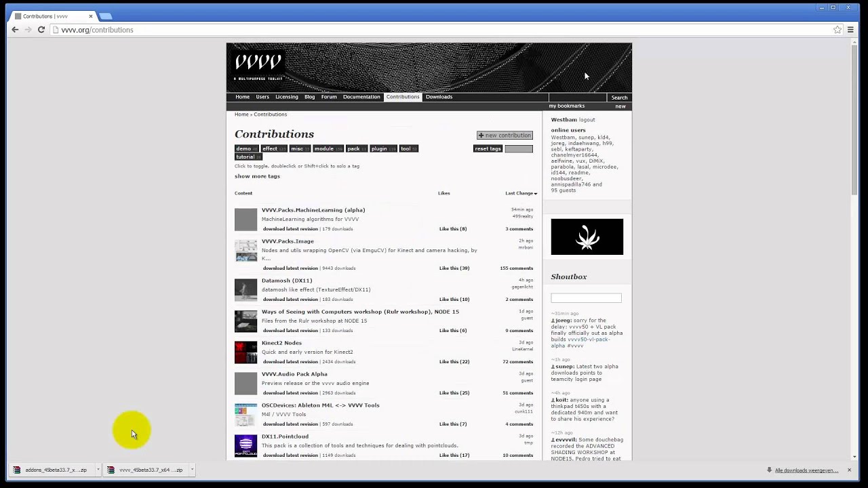Click the reset tags button

[x=488, y=148]
